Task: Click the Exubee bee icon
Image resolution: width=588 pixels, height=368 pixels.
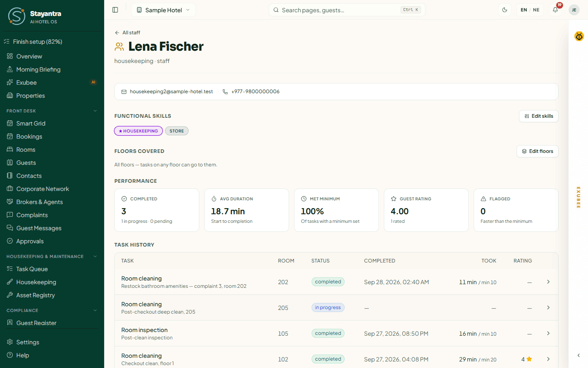Action: (579, 36)
